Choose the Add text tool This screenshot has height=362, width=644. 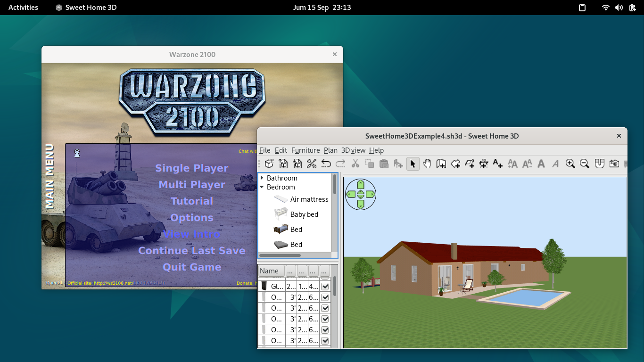pyautogui.click(x=498, y=164)
